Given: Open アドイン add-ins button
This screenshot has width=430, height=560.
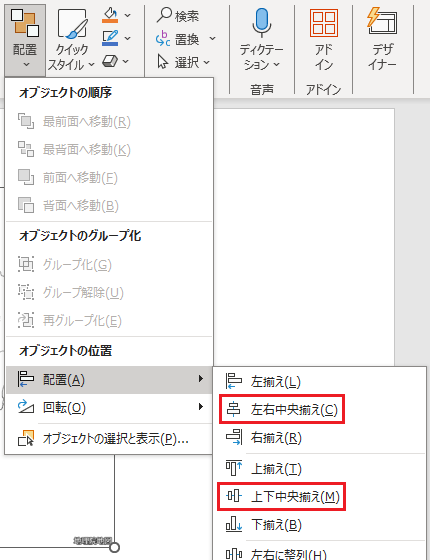Looking at the screenshot, I should (324, 39).
